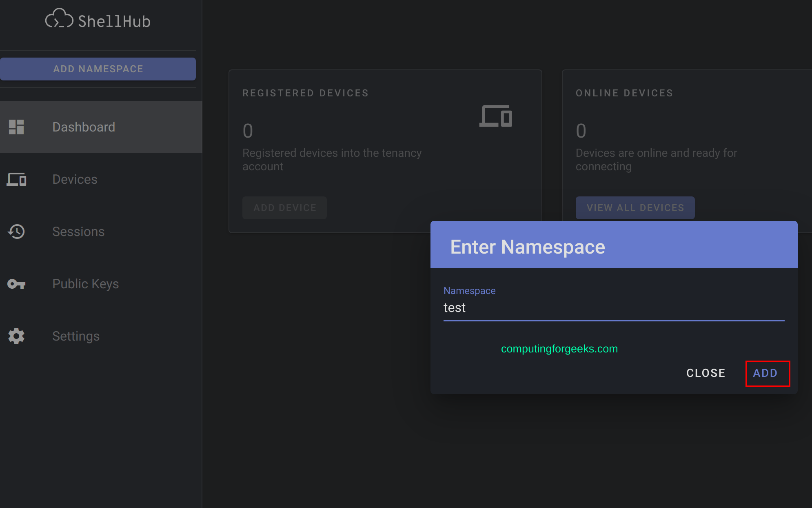Click the Dashboard grid icon

(16, 127)
